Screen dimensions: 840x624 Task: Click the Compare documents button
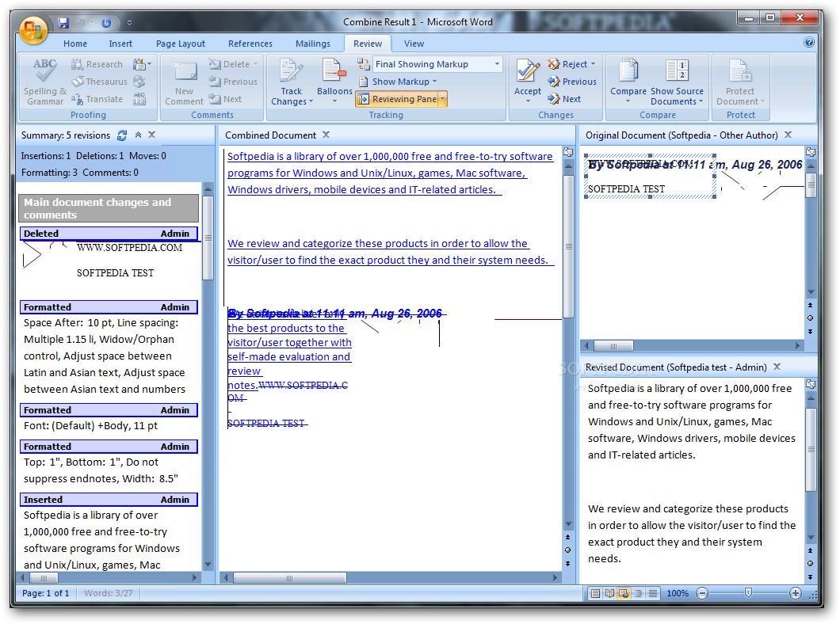[628, 80]
